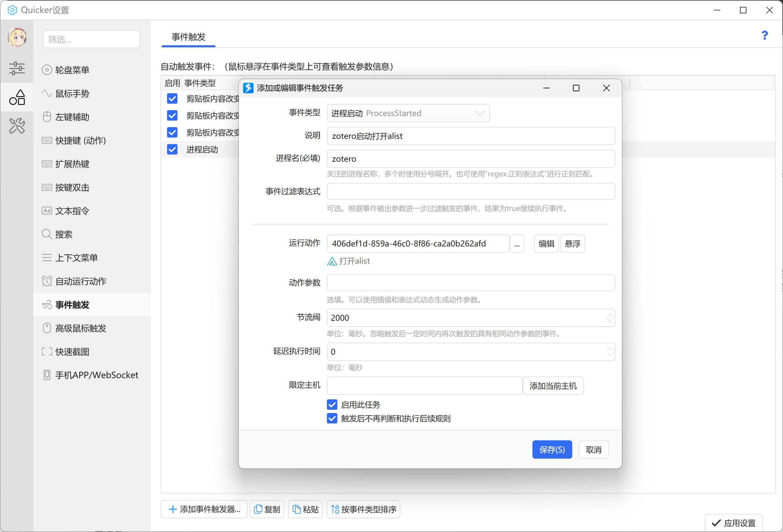Select the 事件触发 tab
Image resolution: width=783 pixels, height=532 pixels.
click(188, 37)
